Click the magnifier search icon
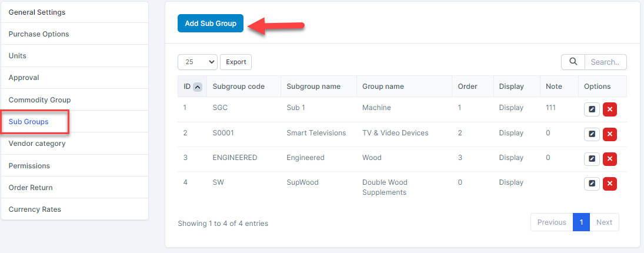The width and height of the screenshot is (644, 253). point(573,62)
